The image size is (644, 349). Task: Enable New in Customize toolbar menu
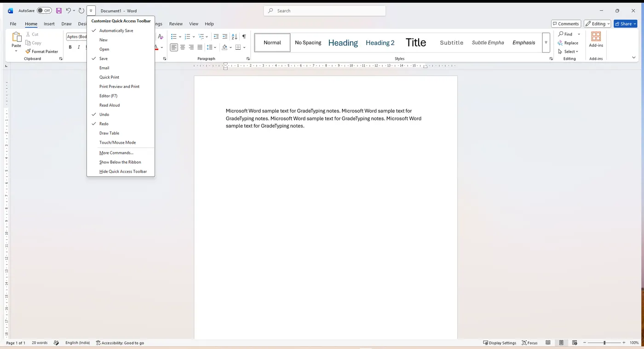pyautogui.click(x=121, y=40)
